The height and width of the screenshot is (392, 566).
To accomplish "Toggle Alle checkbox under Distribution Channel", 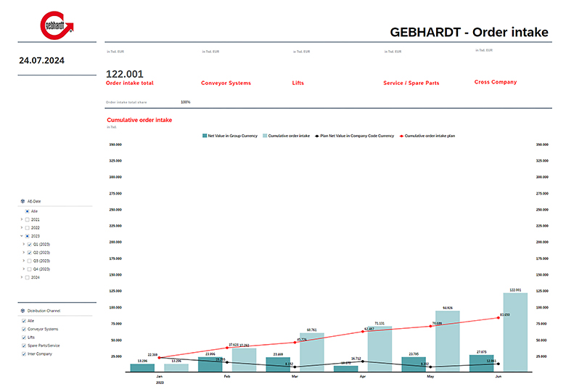I will [x=24, y=321].
